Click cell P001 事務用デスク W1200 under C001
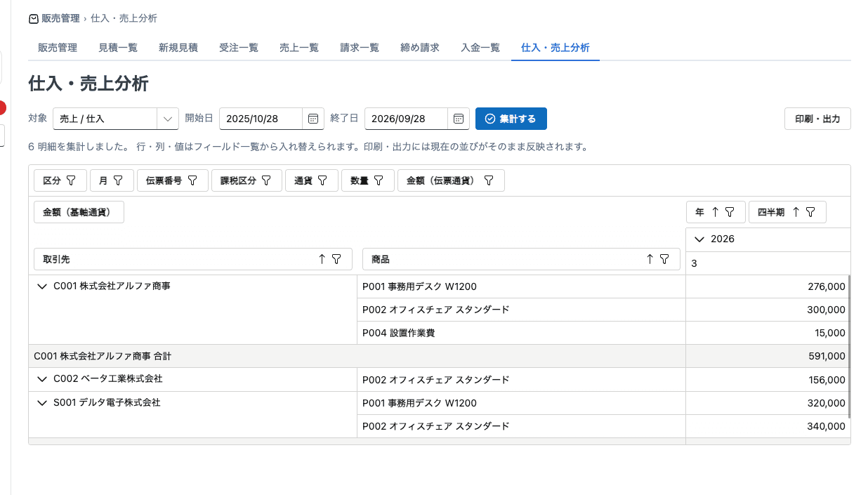This screenshot has width=868, height=495. click(521, 286)
